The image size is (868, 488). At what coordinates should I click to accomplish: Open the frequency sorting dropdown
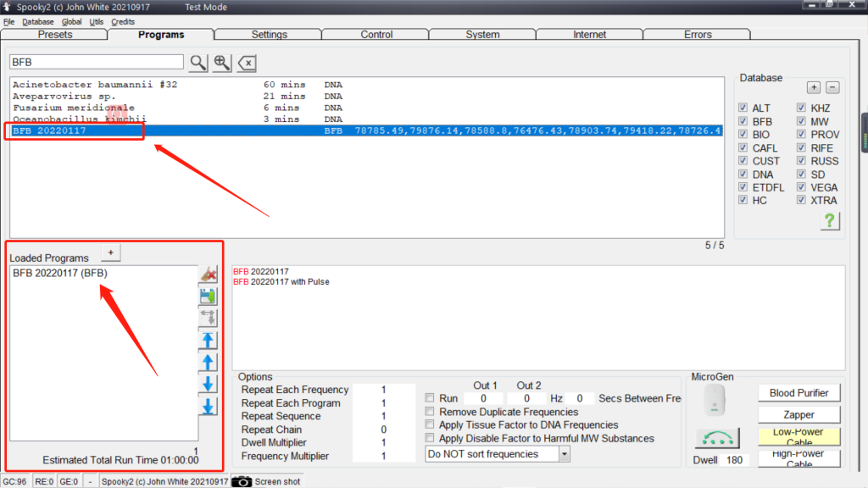(564, 454)
